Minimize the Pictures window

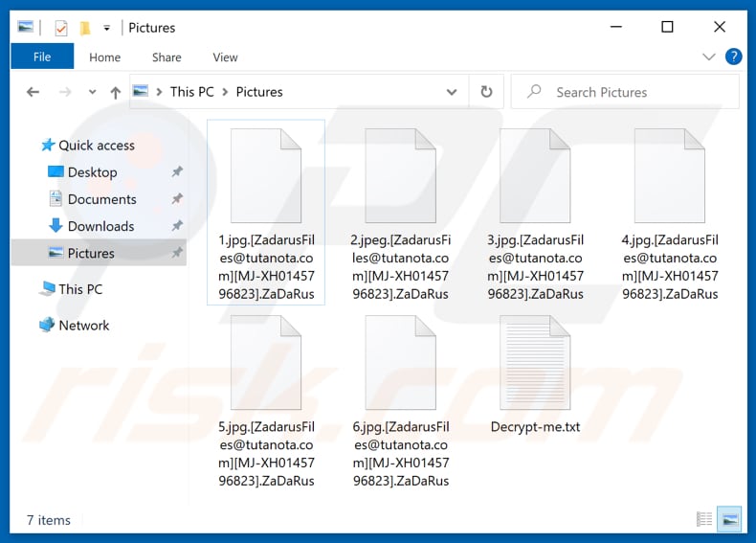click(x=616, y=27)
